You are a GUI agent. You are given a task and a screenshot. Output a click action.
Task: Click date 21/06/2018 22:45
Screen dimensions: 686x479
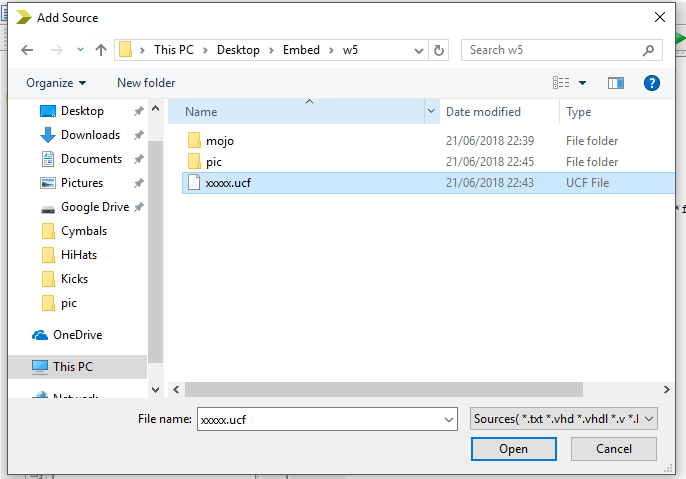(x=490, y=162)
